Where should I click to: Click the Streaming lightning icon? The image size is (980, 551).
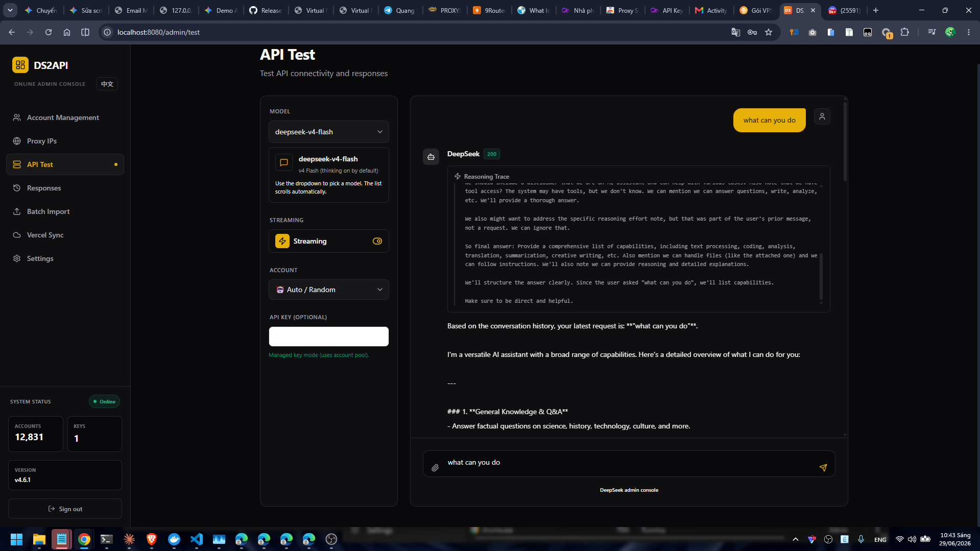pos(282,241)
